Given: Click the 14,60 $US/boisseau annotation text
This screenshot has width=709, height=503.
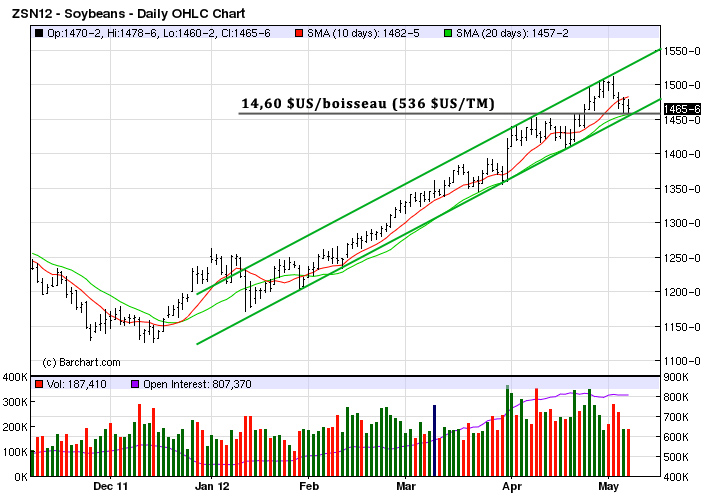Looking at the screenshot, I should 368,103.
